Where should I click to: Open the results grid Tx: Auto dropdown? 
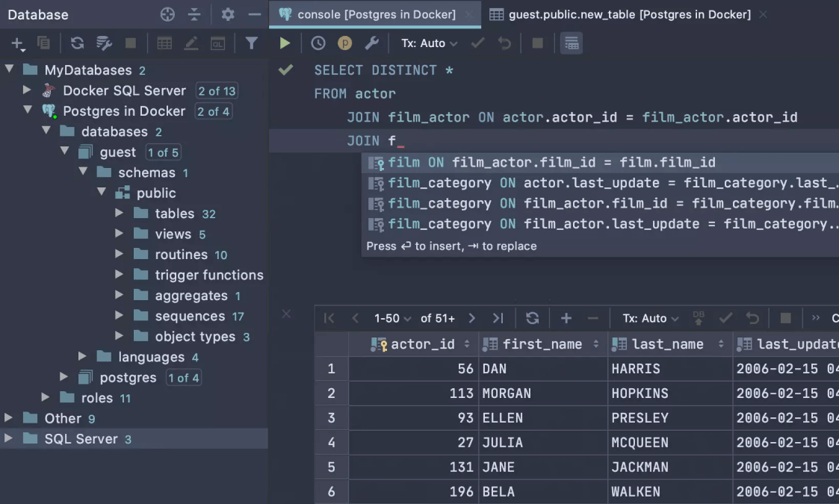click(650, 318)
